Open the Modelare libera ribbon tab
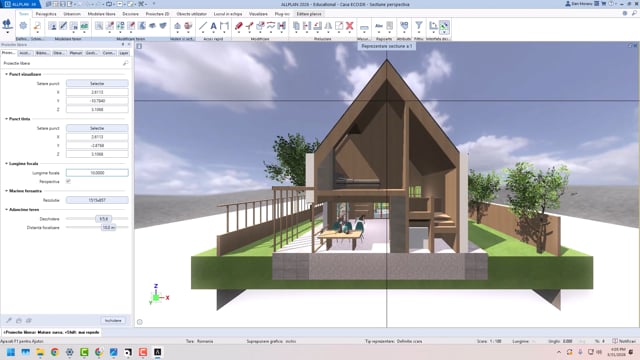640x360 pixels. (102, 14)
